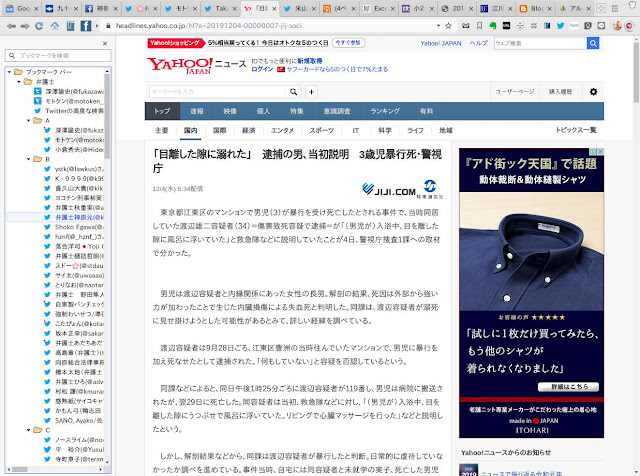Open settings gear on Yahoo news bar

593,92
